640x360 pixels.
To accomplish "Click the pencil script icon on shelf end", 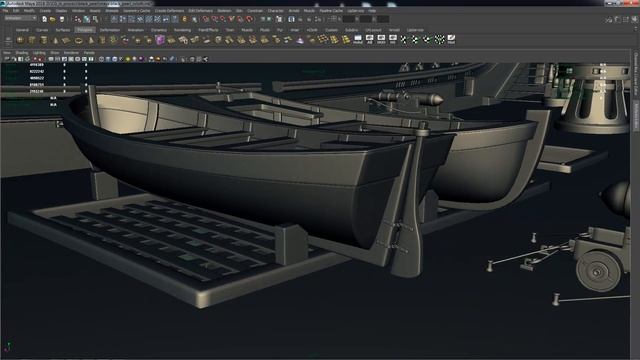I will [x=451, y=39].
